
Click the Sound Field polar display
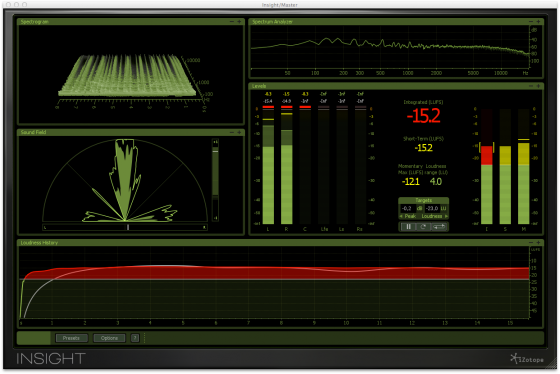coord(125,180)
